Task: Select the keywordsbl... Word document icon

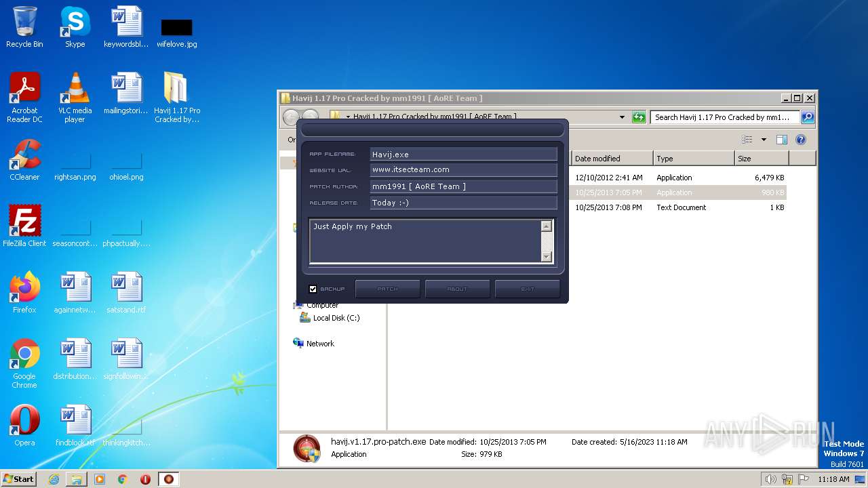Action: (x=126, y=27)
